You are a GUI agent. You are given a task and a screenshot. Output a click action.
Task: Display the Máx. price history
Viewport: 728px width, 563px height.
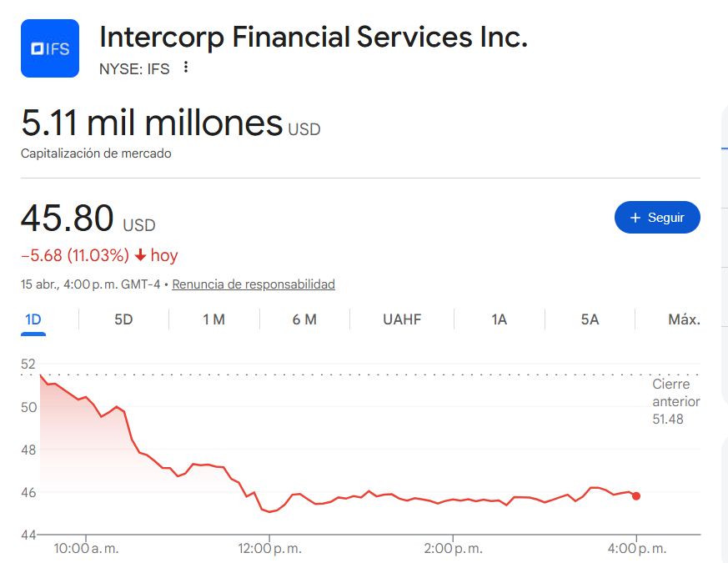tap(684, 319)
